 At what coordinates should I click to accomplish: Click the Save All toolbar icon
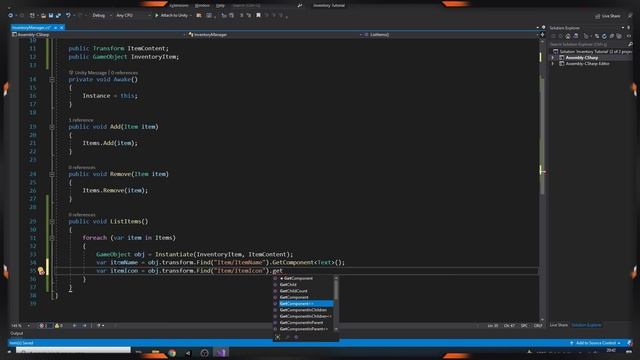[58, 16]
